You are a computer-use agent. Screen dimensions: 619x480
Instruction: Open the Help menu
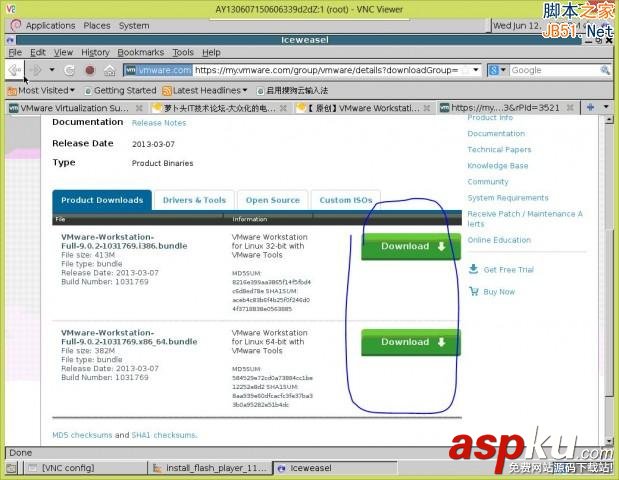click(x=211, y=52)
